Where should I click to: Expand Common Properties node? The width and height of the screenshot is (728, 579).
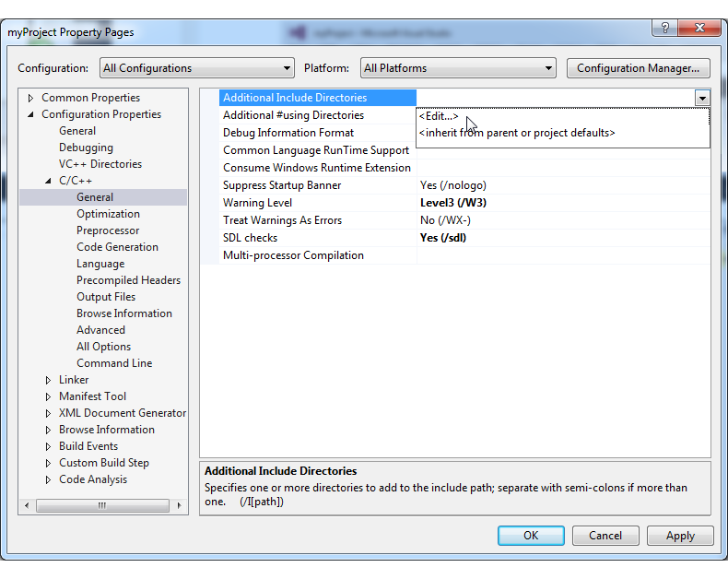[x=30, y=98]
